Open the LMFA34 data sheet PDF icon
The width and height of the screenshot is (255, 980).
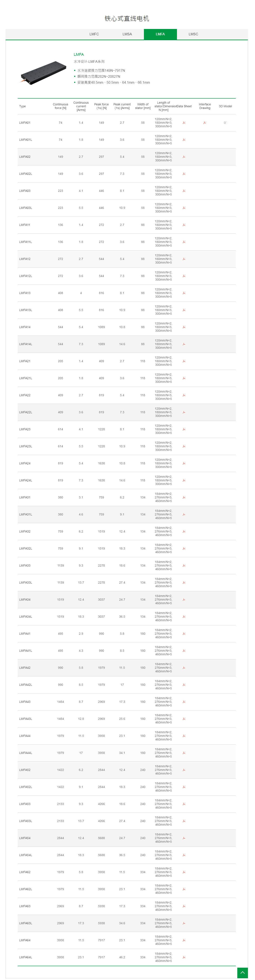tap(184, 600)
